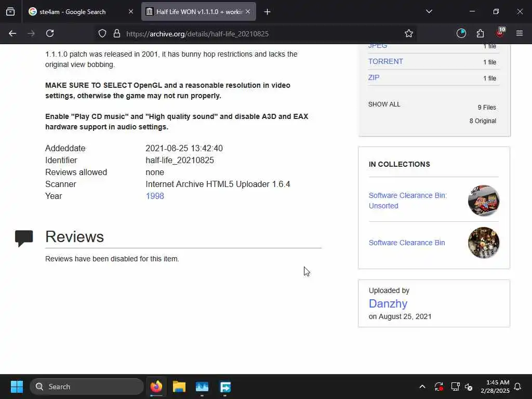Reload the current page
Viewport: 532px width, 399px height.
pos(50,34)
